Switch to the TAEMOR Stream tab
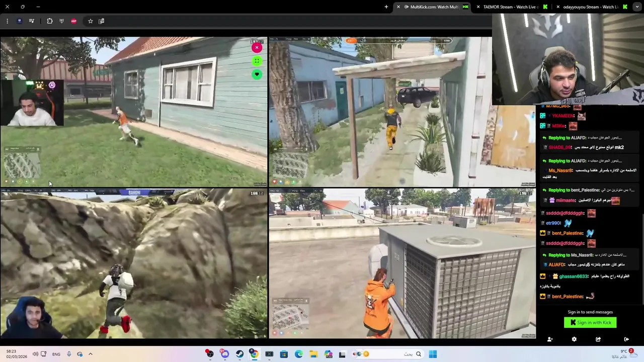The width and height of the screenshot is (644, 362). (x=511, y=7)
